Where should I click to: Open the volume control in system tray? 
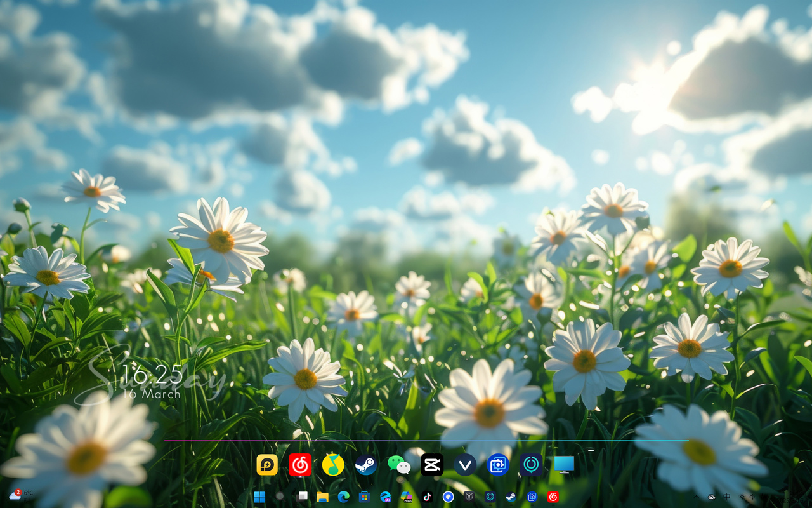(752, 497)
